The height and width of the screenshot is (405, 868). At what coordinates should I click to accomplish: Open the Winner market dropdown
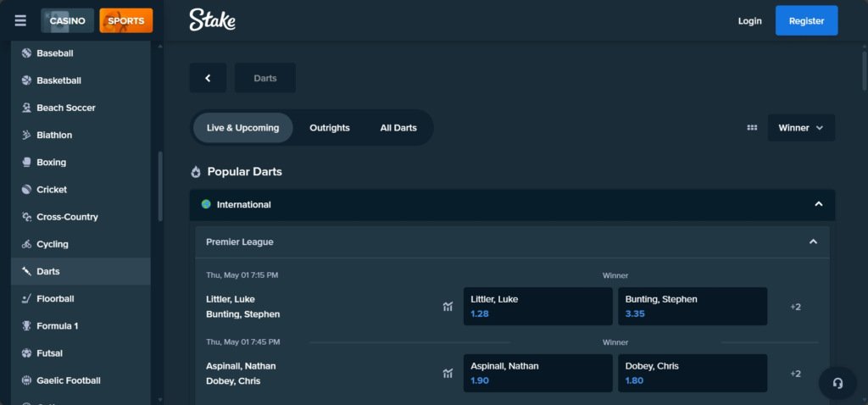click(801, 128)
